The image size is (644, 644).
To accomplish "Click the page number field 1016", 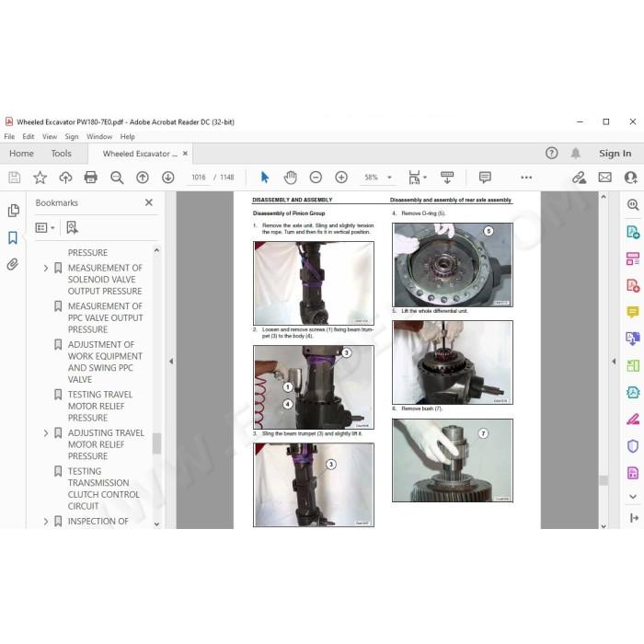I will point(199,178).
